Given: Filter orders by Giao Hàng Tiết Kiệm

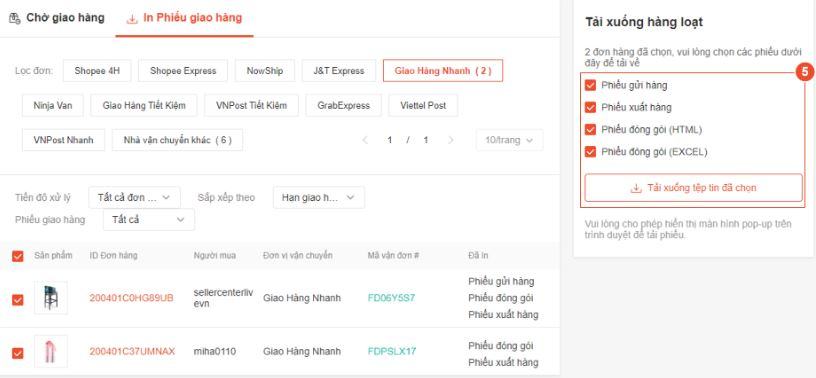Looking at the screenshot, I should 144,106.
